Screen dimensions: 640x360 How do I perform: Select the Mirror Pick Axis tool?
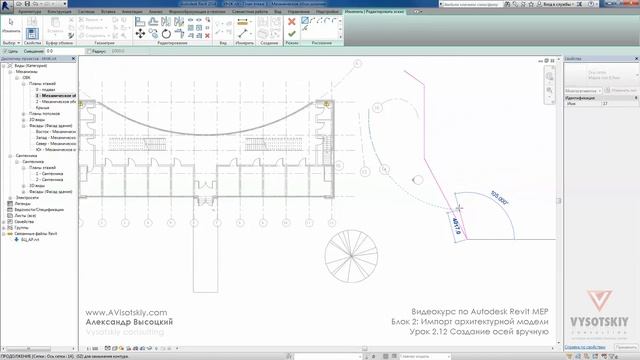166,21
